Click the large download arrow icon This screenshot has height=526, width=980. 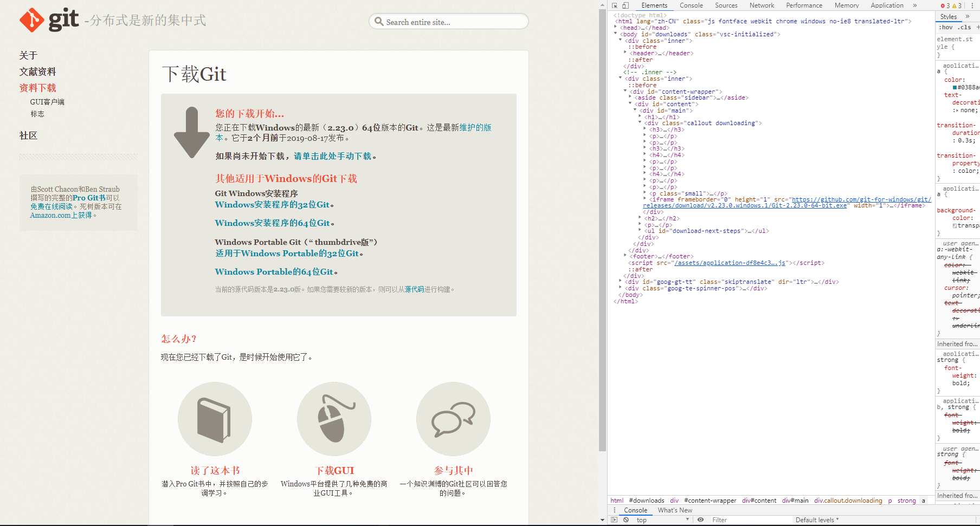pos(191,133)
